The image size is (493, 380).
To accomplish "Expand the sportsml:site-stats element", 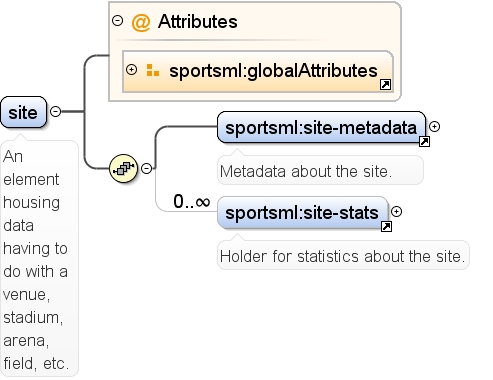I will (396, 212).
